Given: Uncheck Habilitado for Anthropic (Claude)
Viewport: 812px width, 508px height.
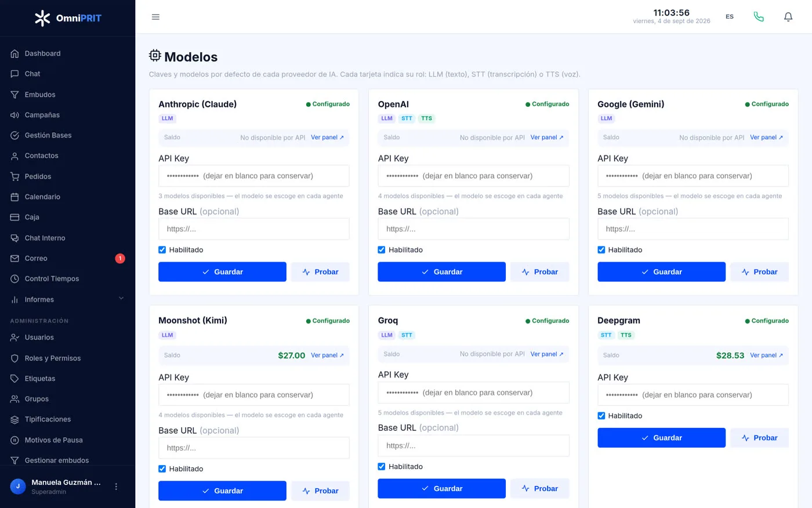Looking at the screenshot, I should [162, 250].
